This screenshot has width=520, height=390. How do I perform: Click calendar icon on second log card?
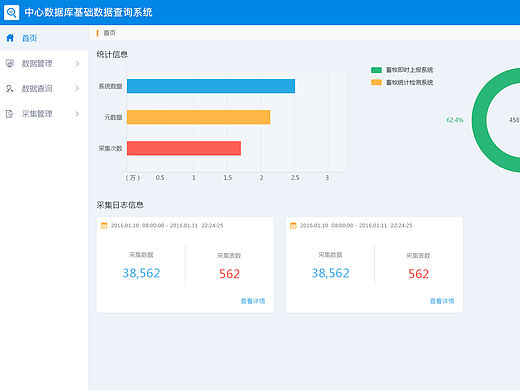coord(293,226)
